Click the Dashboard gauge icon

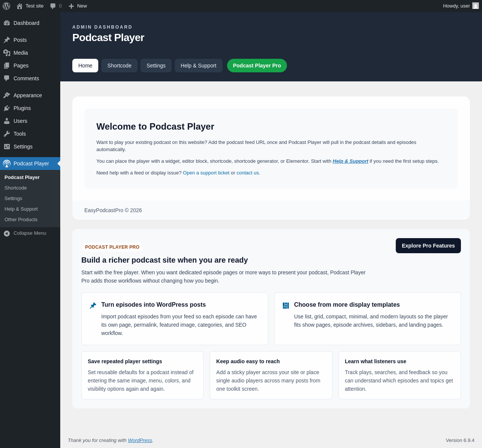click(x=7, y=23)
